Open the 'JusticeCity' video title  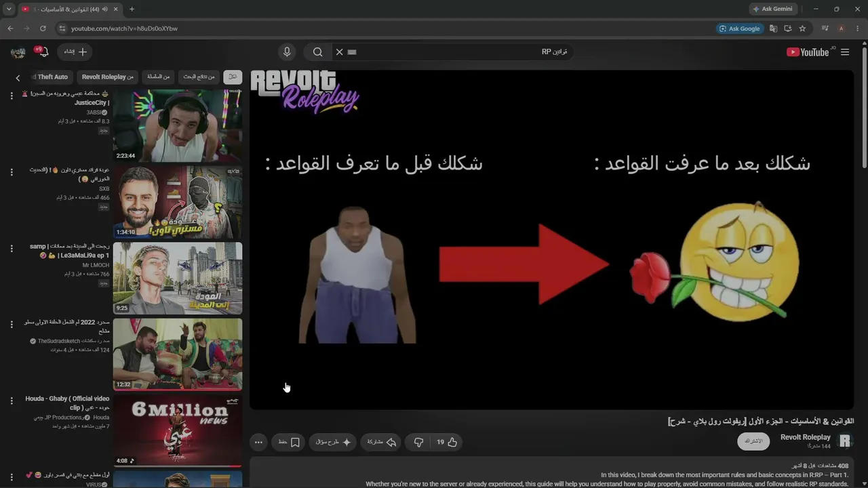tap(65, 98)
